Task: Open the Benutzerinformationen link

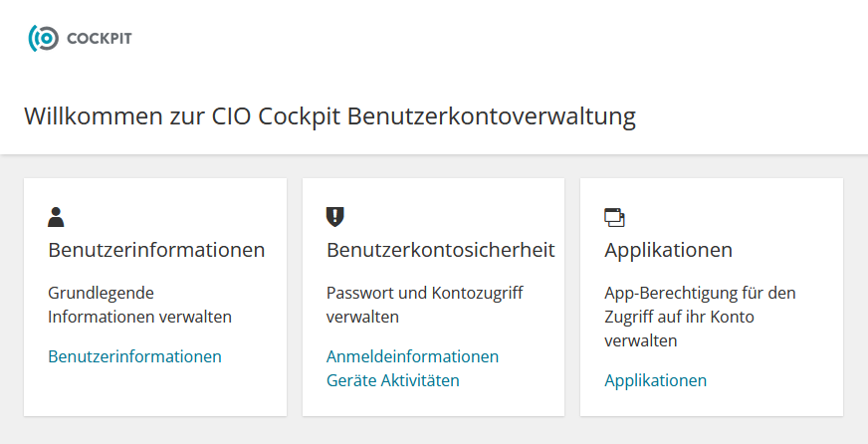Action: pos(134,356)
